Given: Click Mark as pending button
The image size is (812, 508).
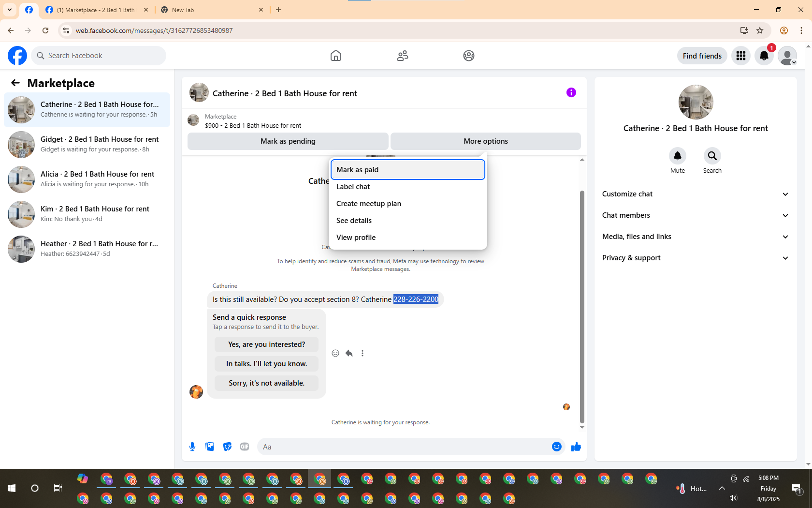Looking at the screenshot, I should [x=288, y=141].
